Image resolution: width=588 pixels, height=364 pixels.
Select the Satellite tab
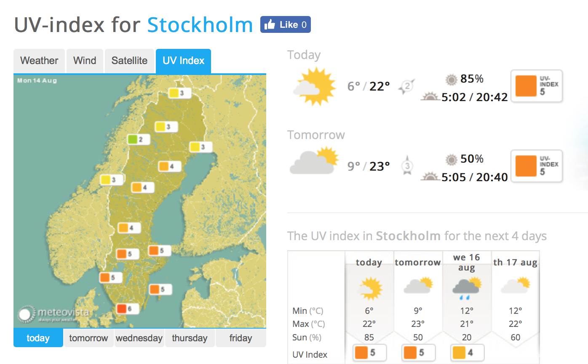129,61
